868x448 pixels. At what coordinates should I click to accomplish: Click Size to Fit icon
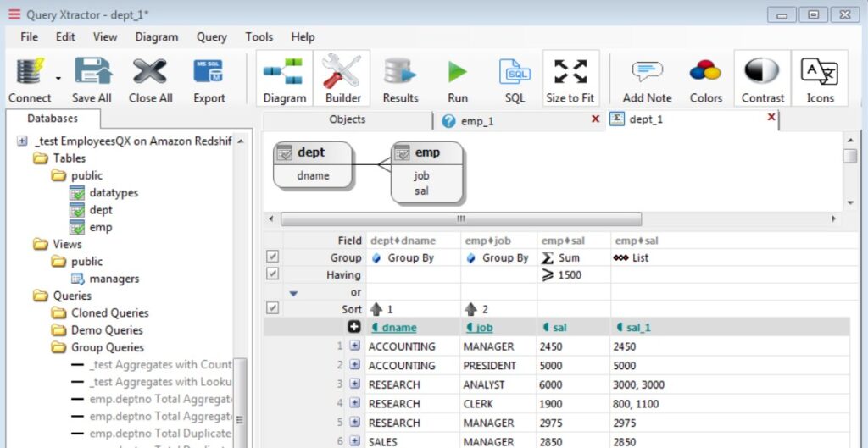tap(570, 72)
